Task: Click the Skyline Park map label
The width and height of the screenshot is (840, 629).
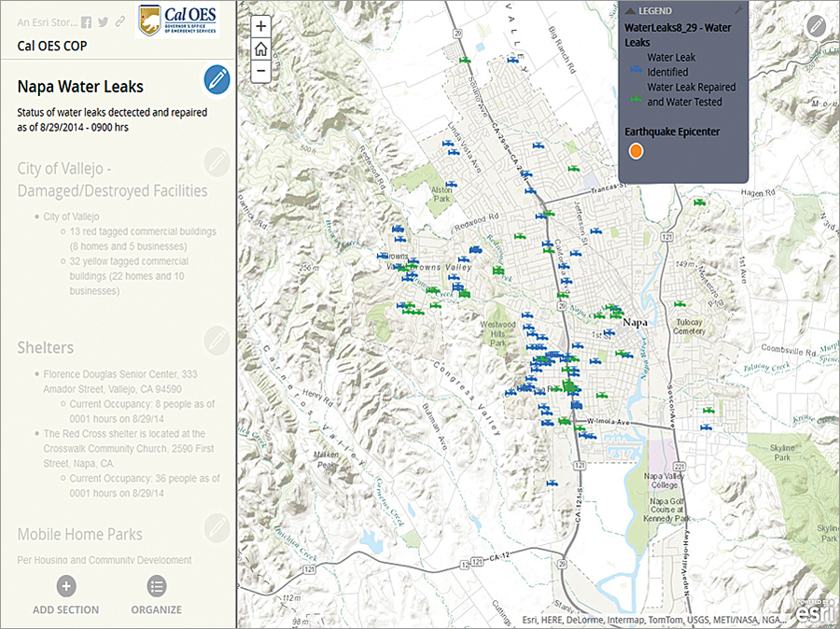Action: click(782, 453)
